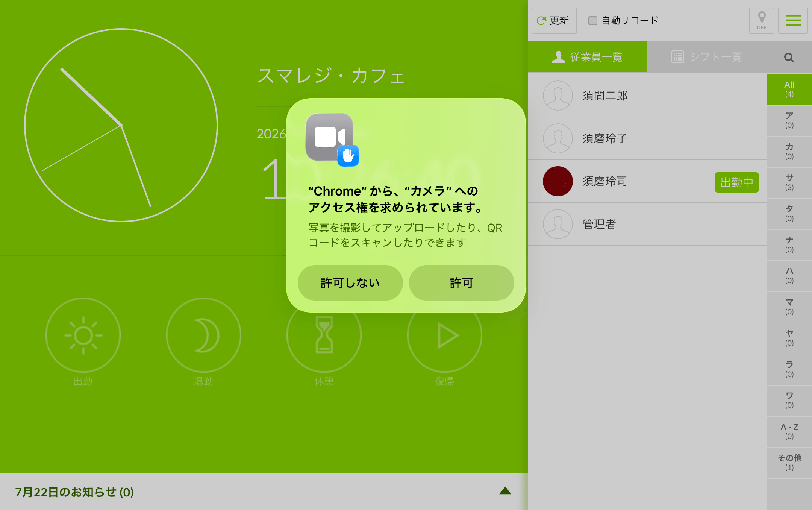The width and height of the screenshot is (812, 510).
Task: Filter employees by ア index
Action: click(789, 120)
